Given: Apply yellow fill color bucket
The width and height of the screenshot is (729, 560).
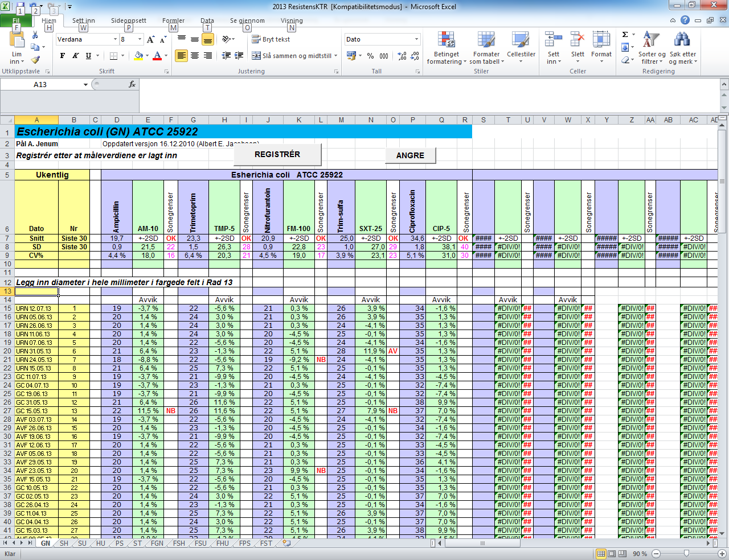Looking at the screenshot, I should (x=138, y=56).
